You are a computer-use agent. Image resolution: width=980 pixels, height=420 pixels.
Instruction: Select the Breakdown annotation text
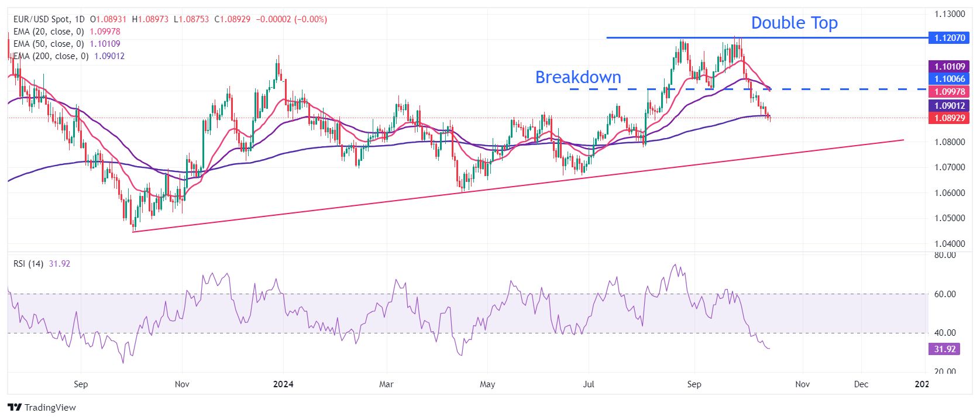coord(578,77)
